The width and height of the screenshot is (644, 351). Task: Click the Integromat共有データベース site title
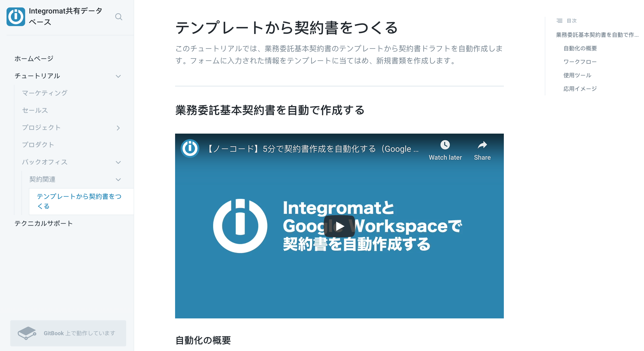tap(65, 17)
